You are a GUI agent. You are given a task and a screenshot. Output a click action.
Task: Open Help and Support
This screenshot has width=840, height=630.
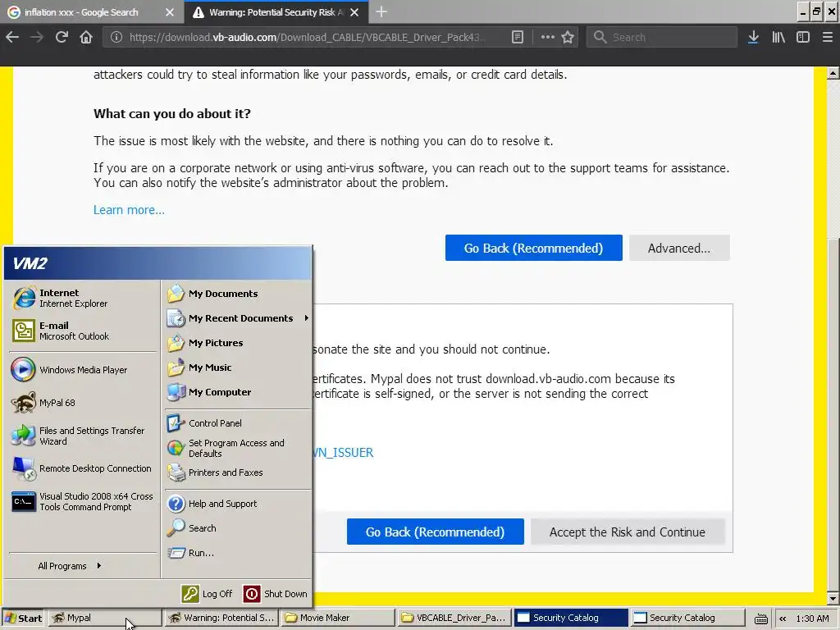tap(238, 504)
